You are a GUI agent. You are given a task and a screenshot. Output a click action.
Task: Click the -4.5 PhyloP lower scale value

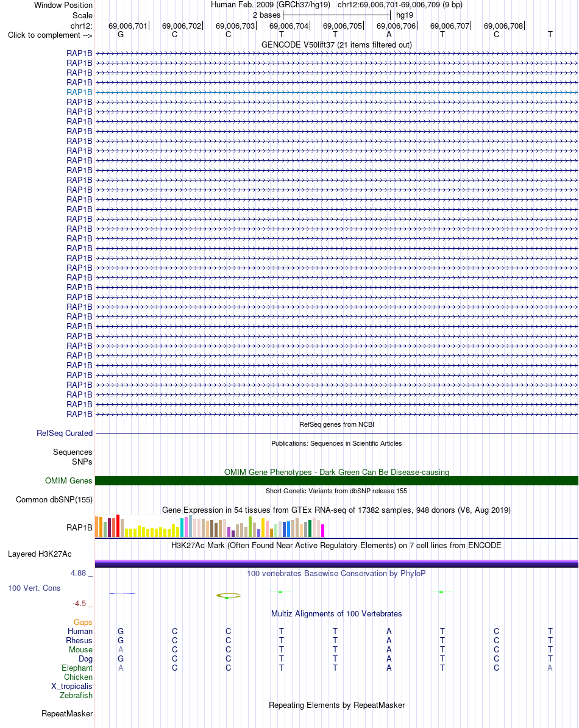[x=79, y=604]
